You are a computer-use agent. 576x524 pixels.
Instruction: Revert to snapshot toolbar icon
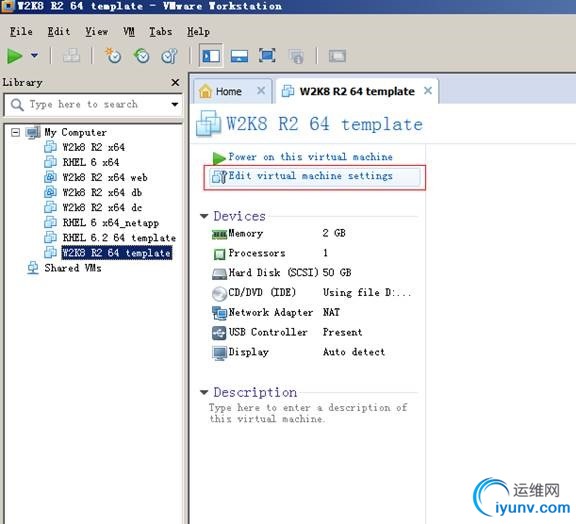point(141,56)
